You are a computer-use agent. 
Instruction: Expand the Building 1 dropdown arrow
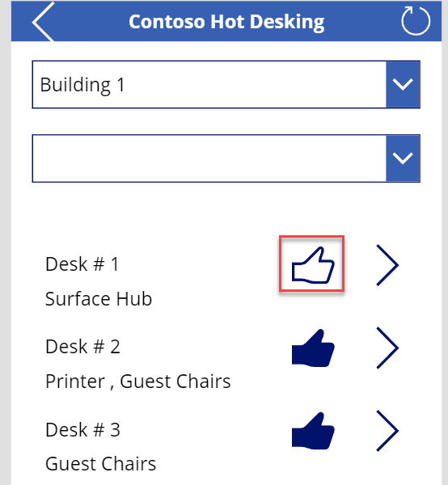pyautogui.click(x=403, y=84)
